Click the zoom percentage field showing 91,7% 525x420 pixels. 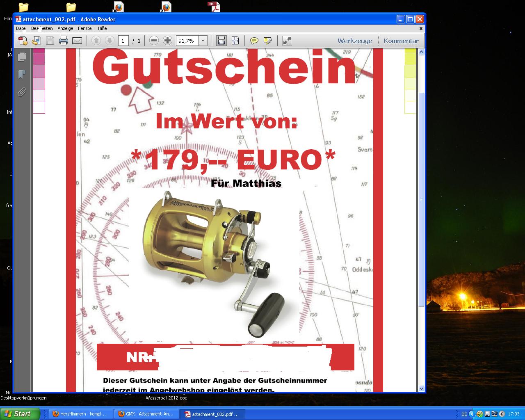pyautogui.click(x=187, y=41)
